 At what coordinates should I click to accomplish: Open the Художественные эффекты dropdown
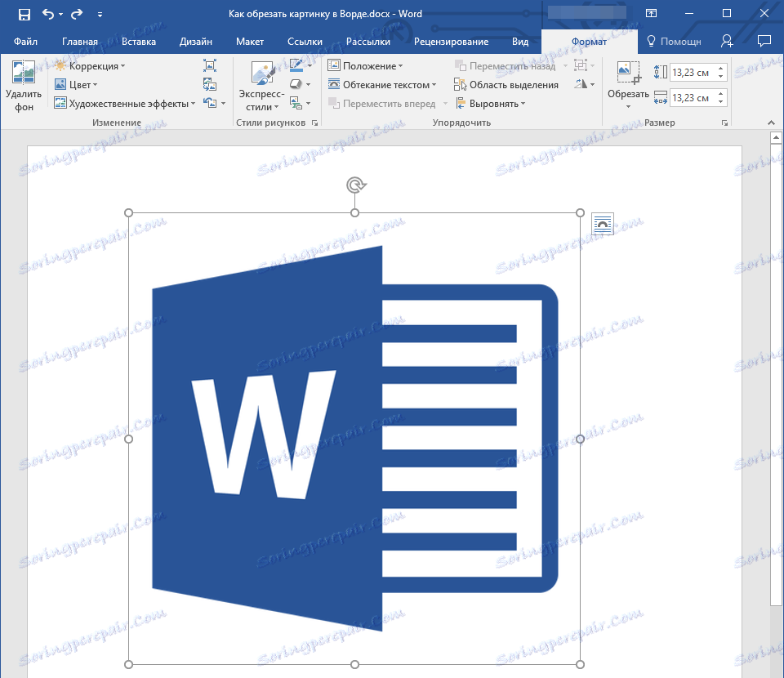(125, 104)
